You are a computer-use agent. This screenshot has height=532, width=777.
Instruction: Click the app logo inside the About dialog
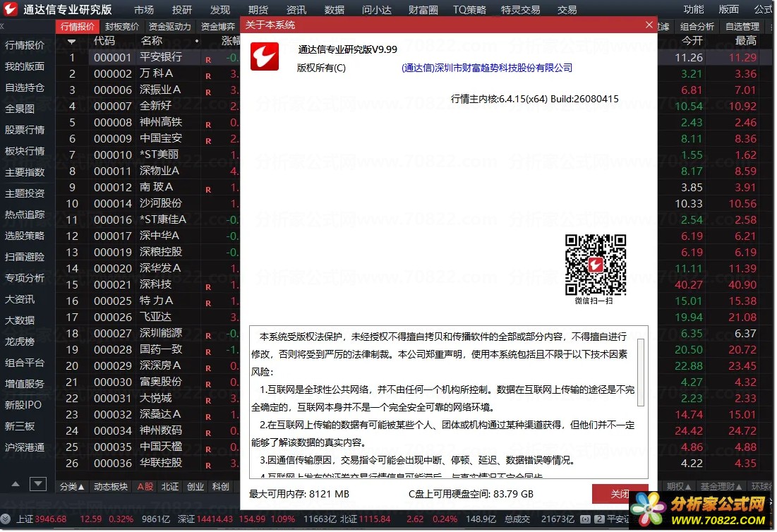pyautogui.click(x=265, y=56)
